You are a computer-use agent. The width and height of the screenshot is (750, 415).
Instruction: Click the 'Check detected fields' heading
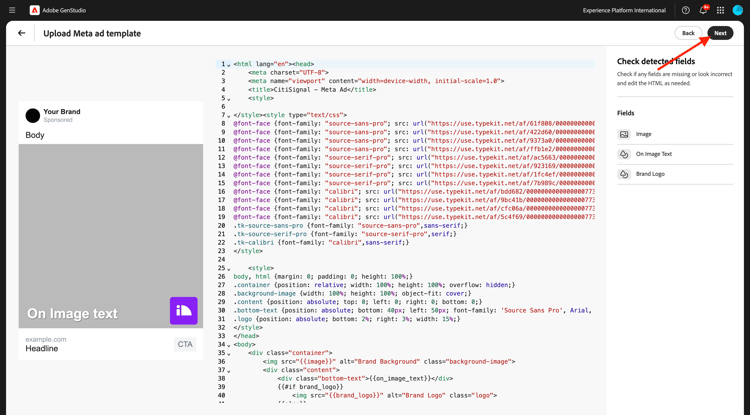[656, 61]
